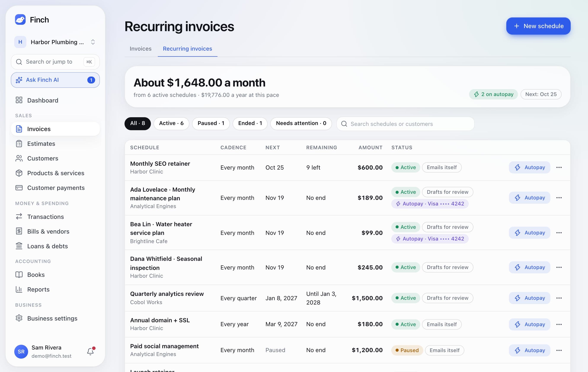The width and height of the screenshot is (588, 372).
Task: Select the Recurring invoices tab
Action: pyautogui.click(x=187, y=49)
